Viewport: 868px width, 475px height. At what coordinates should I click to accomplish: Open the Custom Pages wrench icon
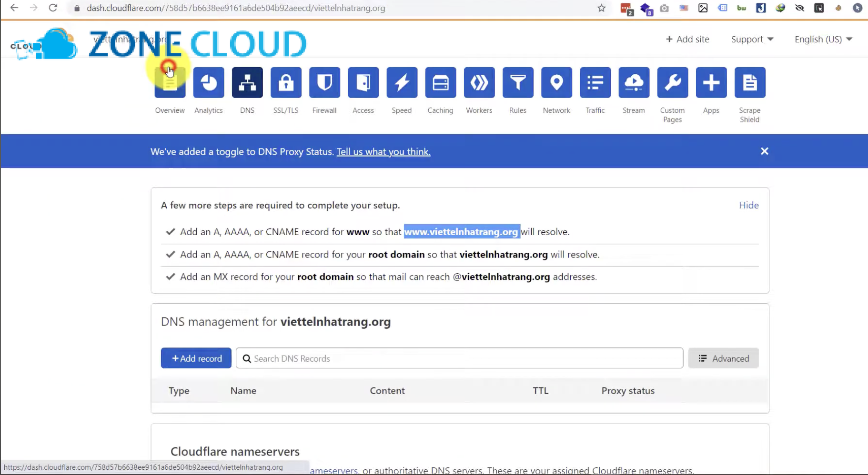click(672, 83)
